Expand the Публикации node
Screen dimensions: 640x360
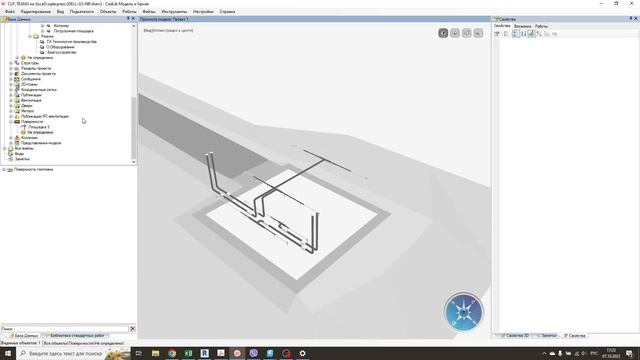tap(11, 95)
